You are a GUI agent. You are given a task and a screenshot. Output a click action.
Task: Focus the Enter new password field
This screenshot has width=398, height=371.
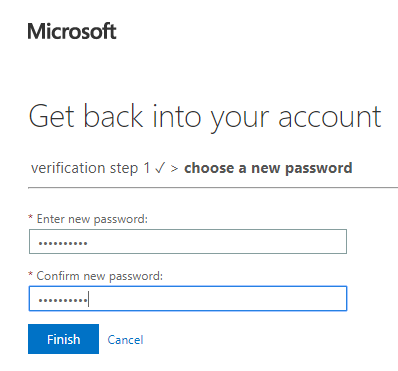point(188,241)
